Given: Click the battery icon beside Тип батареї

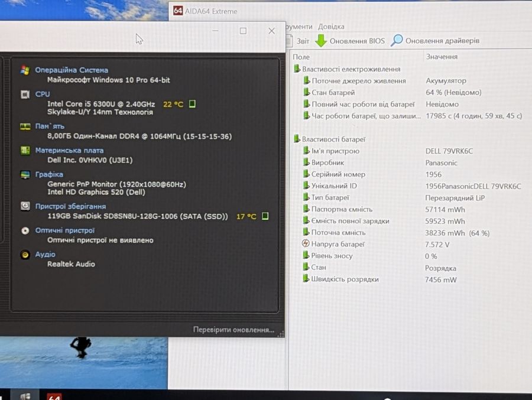Looking at the screenshot, I should pyautogui.click(x=306, y=197).
